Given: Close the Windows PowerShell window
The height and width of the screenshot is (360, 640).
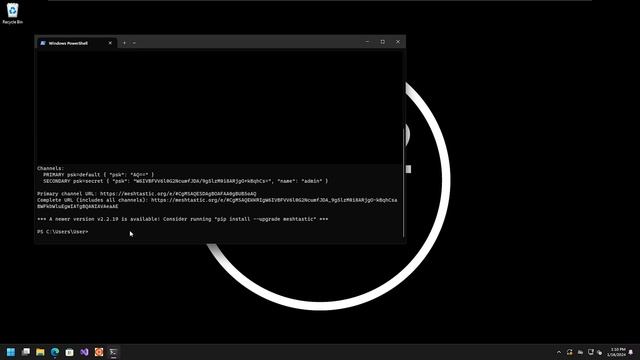Looking at the screenshot, I should 398,42.
